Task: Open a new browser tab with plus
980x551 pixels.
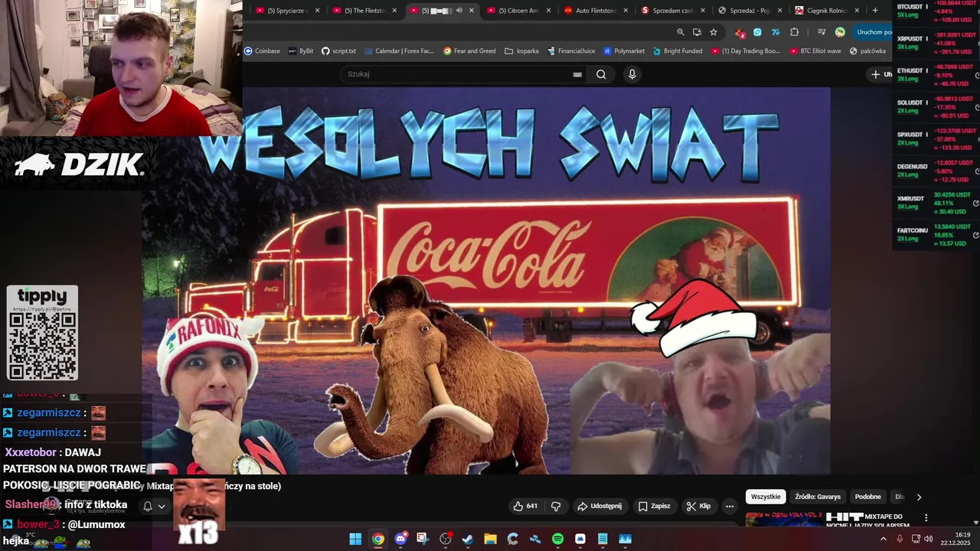Action: pos(875,11)
